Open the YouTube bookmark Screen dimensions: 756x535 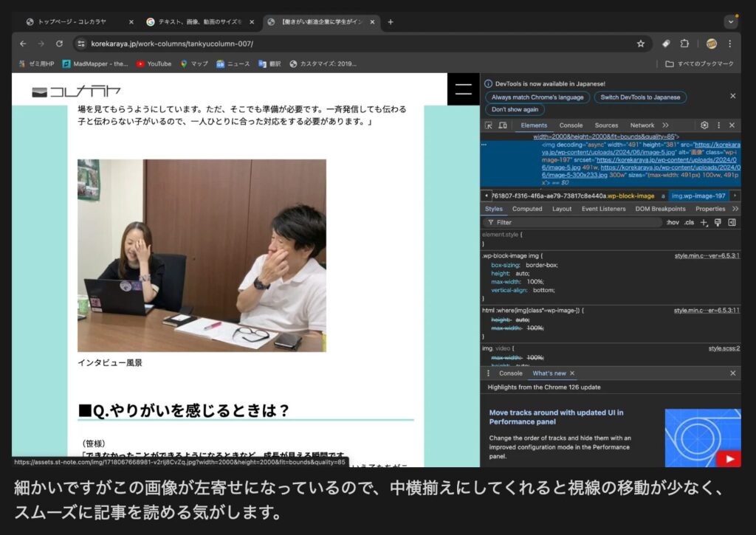(154, 64)
